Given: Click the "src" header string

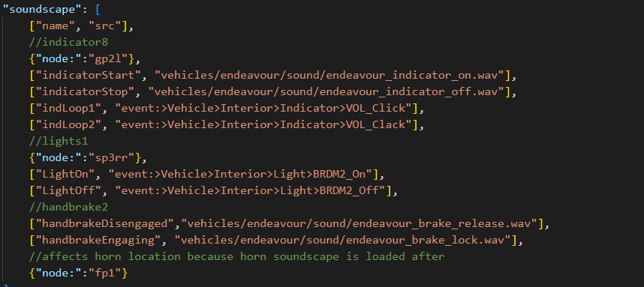Looking at the screenshot, I should [105, 25].
